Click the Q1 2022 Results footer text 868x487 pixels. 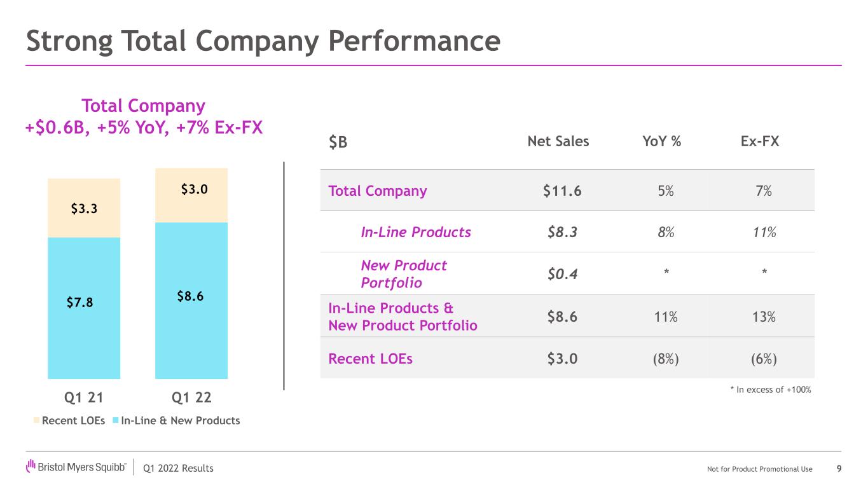[x=179, y=469]
